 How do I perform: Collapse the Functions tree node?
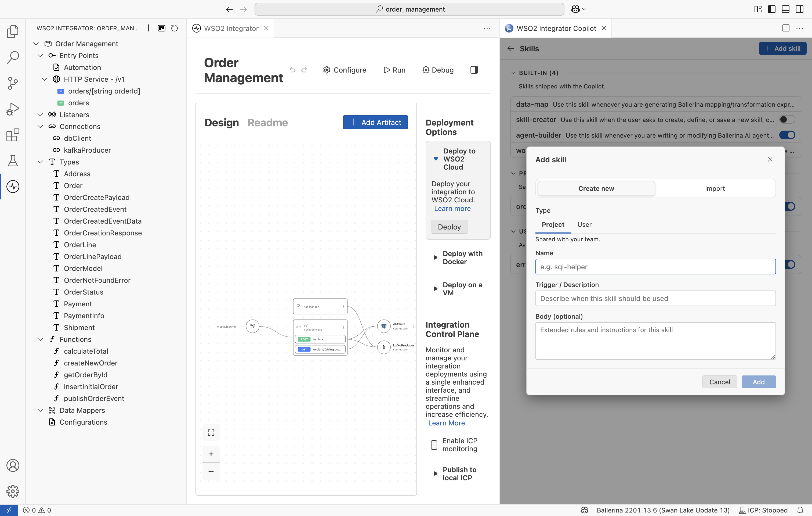pyautogui.click(x=40, y=339)
